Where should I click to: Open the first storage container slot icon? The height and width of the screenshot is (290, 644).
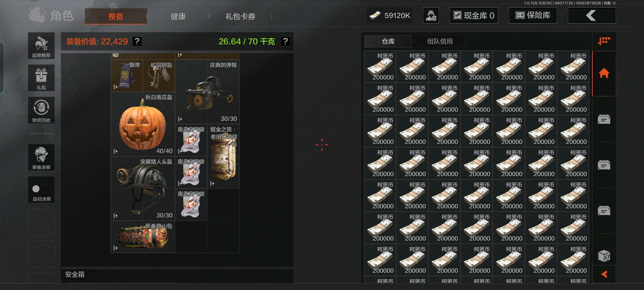click(604, 119)
